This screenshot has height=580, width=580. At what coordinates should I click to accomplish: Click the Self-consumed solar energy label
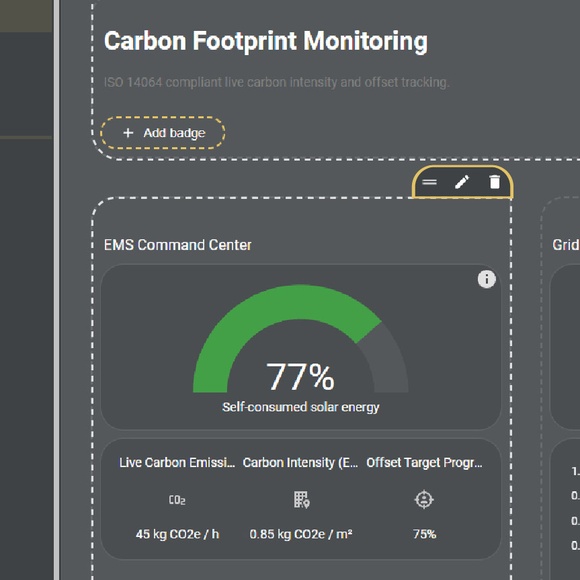pyautogui.click(x=301, y=407)
